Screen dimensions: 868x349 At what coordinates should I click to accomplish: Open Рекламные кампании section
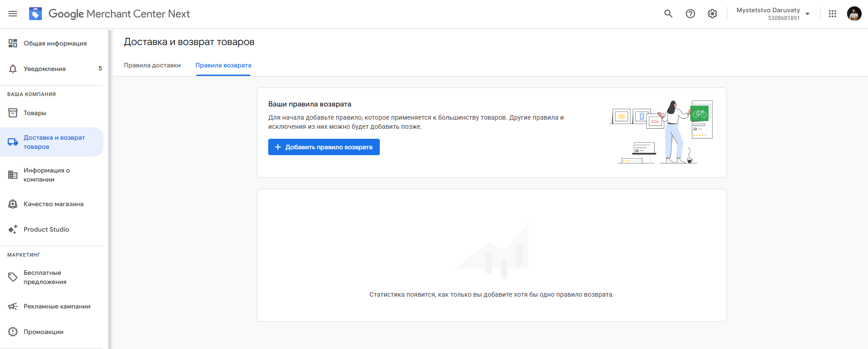click(51, 306)
